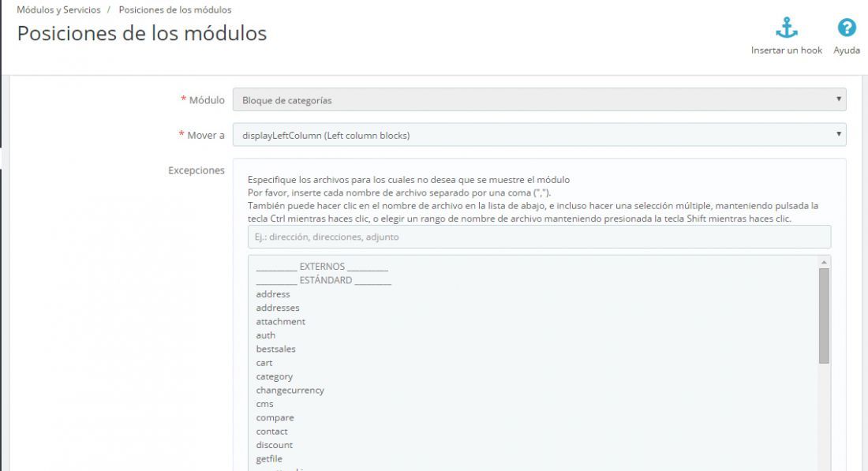Choose attachment from the exceptions list
This screenshot has width=868, height=471.
280,322
